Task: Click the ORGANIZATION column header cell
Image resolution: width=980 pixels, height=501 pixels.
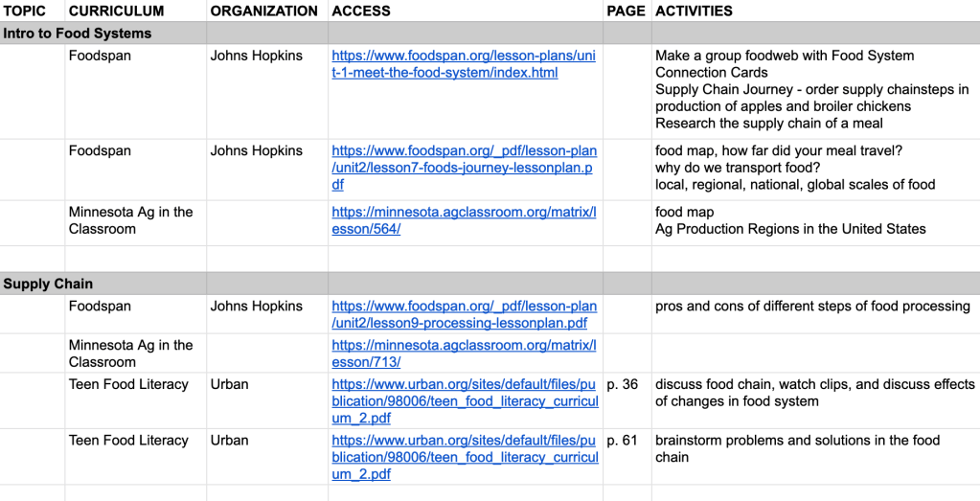Action: click(x=264, y=11)
